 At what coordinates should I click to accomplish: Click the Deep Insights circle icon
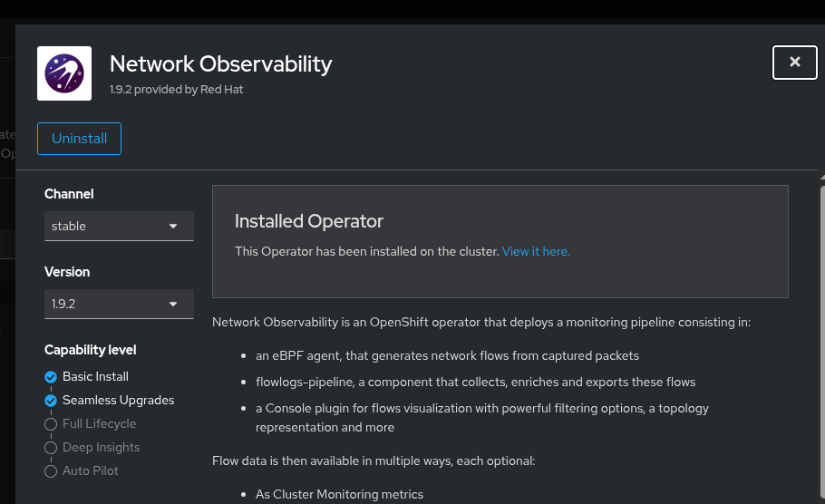(51, 448)
